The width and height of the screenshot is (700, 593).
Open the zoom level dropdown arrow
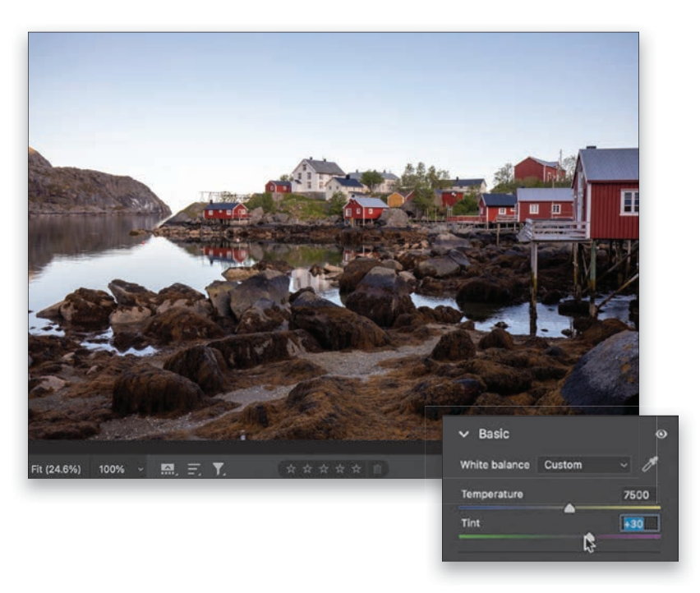(x=140, y=469)
